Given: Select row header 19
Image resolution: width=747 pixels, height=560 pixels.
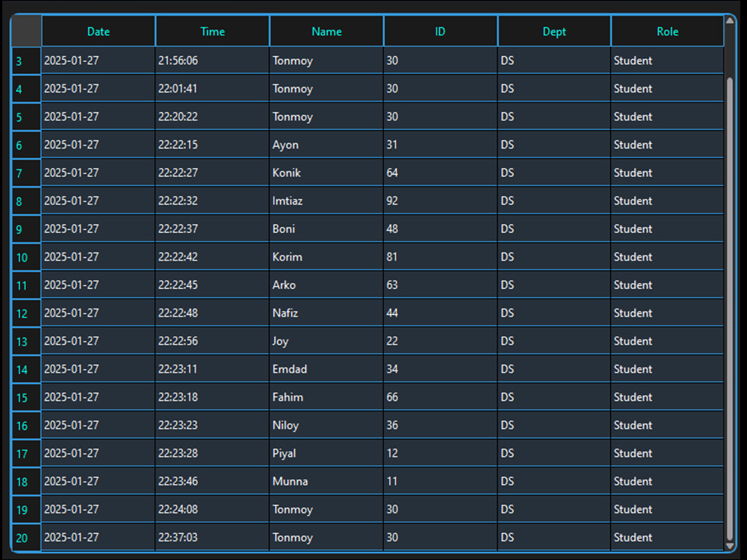Looking at the screenshot, I should point(26,511).
